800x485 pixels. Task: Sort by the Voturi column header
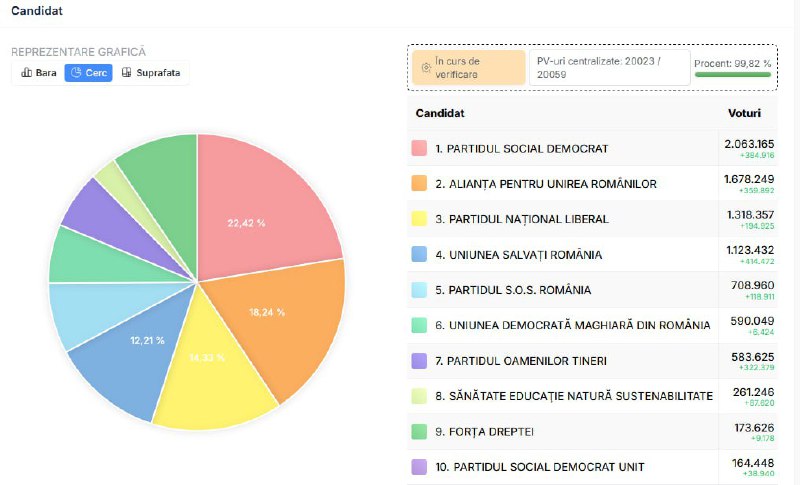click(x=744, y=113)
